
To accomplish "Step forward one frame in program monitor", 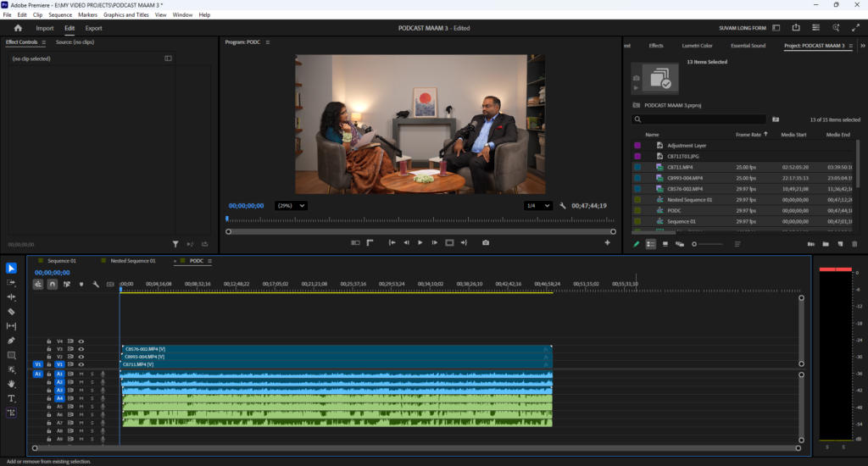I will point(435,242).
